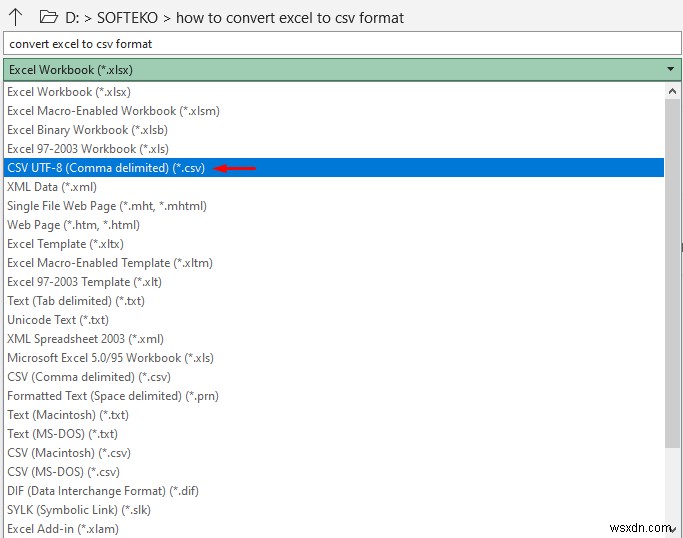This screenshot has width=683, height=538.
Task: Select Excel Binary Workbook (*.xlsb)
Action: point(334,130)
